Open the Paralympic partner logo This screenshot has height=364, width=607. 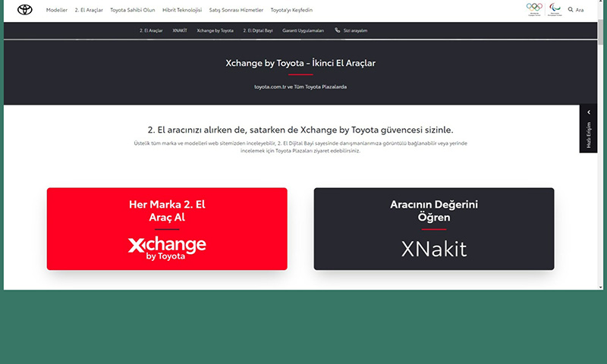(555, 9)
